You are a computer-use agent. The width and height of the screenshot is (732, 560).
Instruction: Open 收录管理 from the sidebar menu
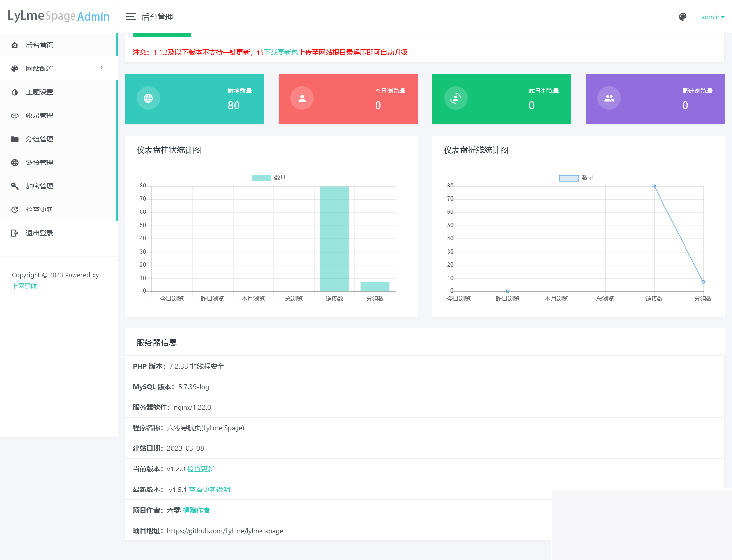pyautogui.click(x=39, y=115)
